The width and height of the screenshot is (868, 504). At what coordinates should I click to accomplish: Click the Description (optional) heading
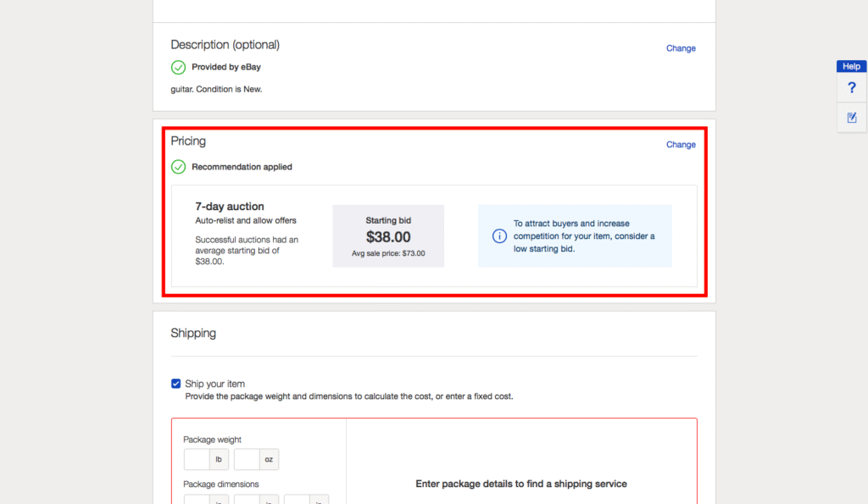coord(225,44)
